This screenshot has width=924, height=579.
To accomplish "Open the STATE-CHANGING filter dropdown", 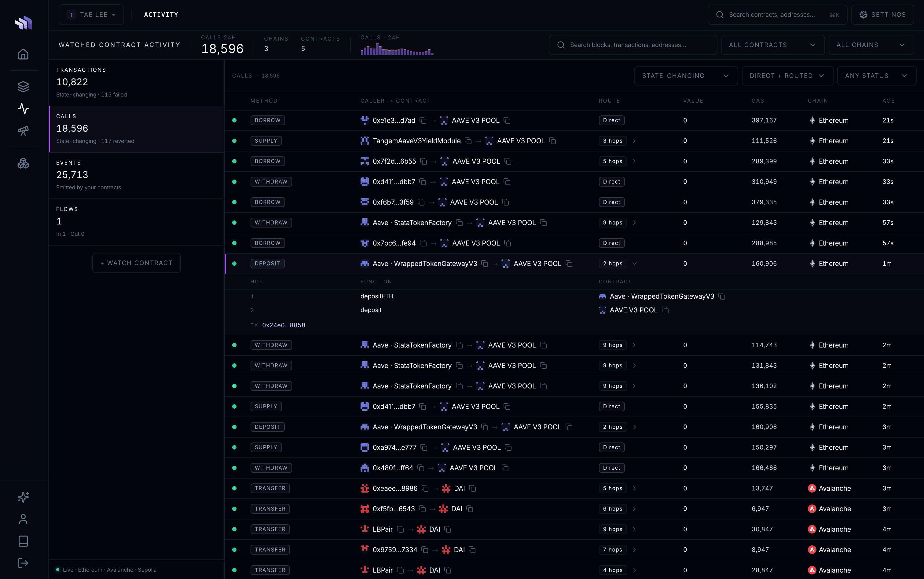I will coord(686,76).
